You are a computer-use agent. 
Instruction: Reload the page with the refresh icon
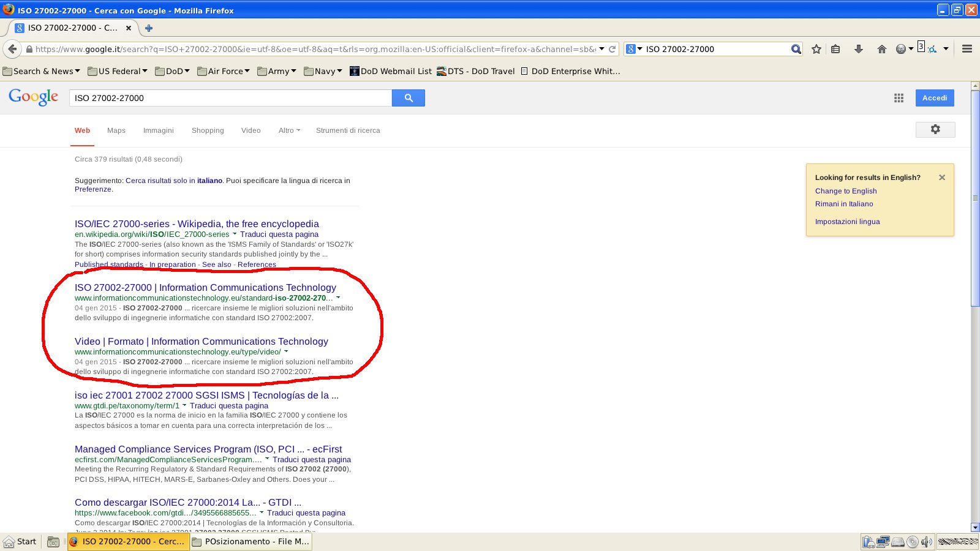pyautogui.click(x=612, y=49)
